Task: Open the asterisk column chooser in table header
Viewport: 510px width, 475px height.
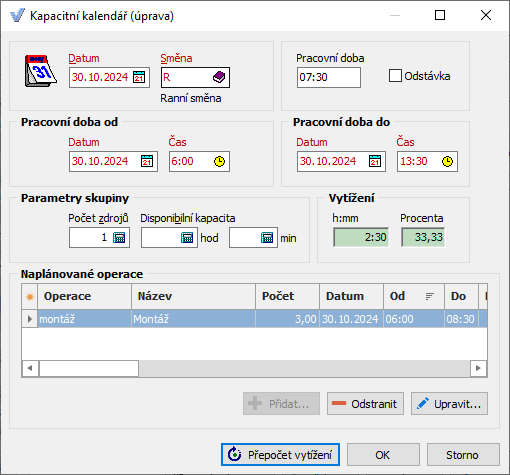Action: pos(30,296)
